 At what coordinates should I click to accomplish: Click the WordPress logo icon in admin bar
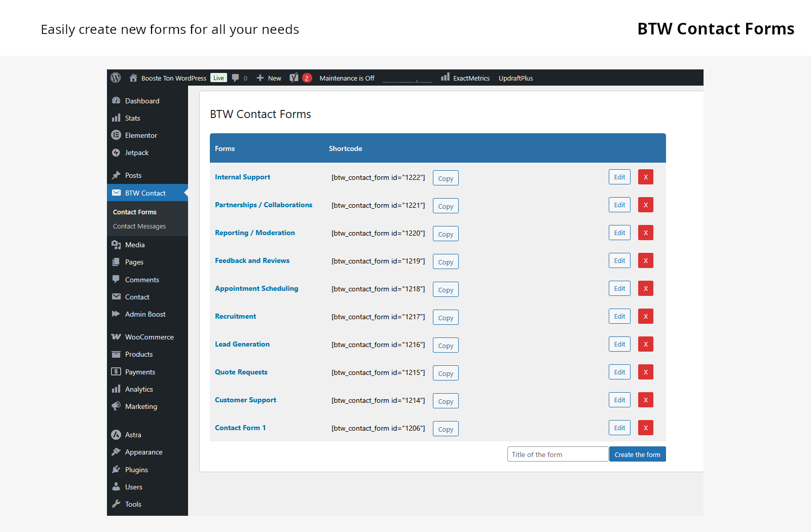(116, 78)
